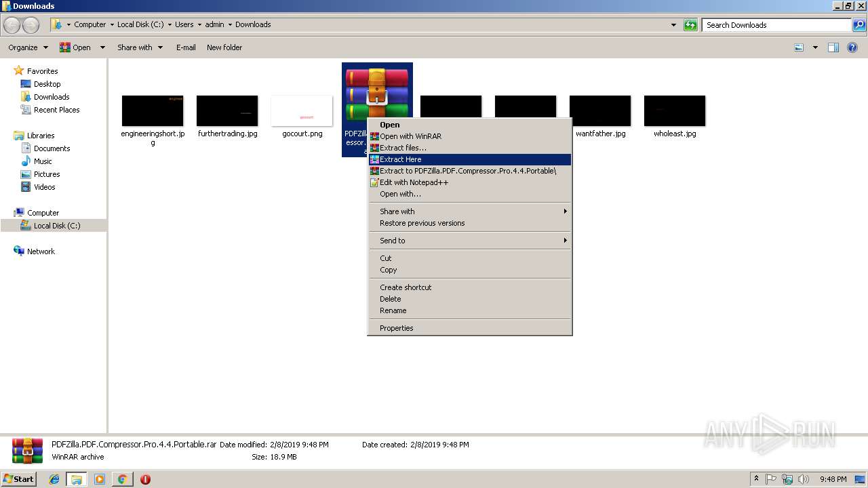The height and width of the screenshot is (488, 868).
Task: Choose Rename in context menu
Action: [x=470, y=310]
